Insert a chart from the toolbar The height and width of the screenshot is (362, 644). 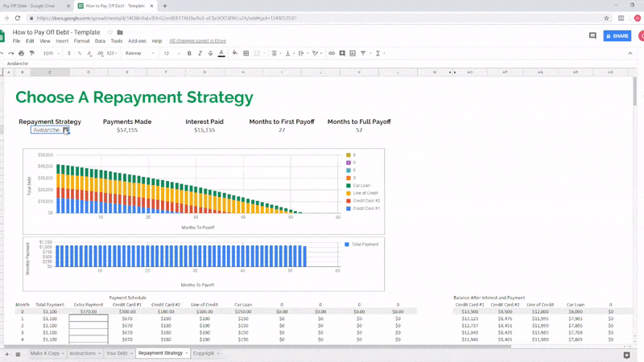pos(353,53)
